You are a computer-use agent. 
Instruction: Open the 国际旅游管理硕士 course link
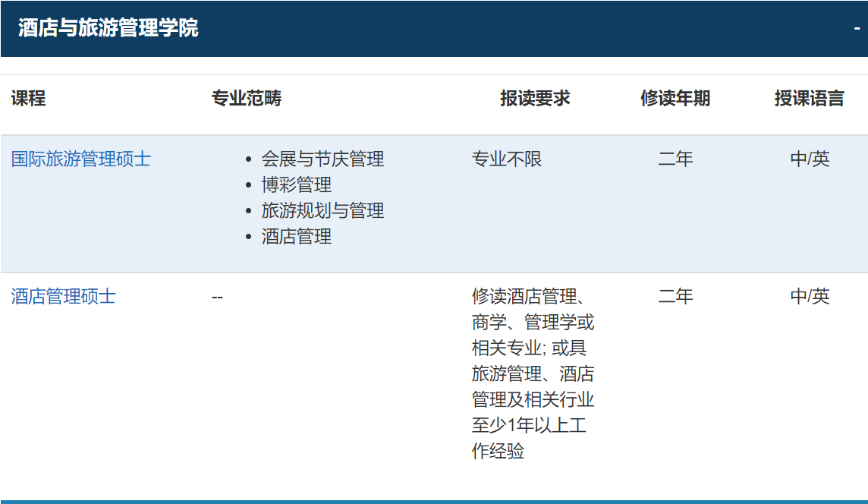tap(81, 159)
